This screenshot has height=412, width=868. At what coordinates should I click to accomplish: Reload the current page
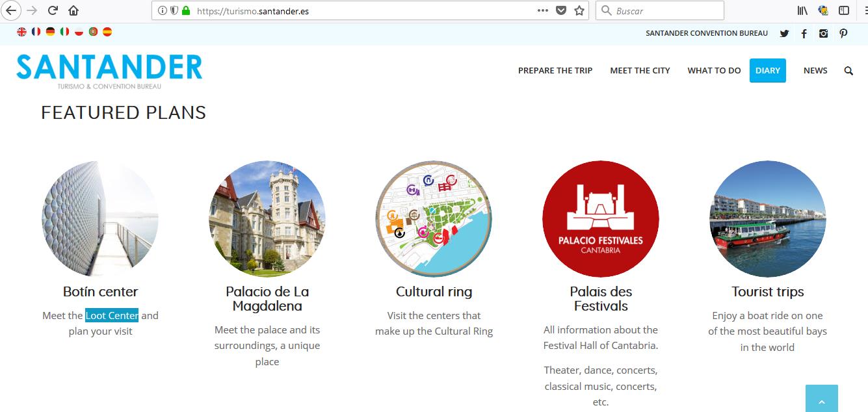53,10
